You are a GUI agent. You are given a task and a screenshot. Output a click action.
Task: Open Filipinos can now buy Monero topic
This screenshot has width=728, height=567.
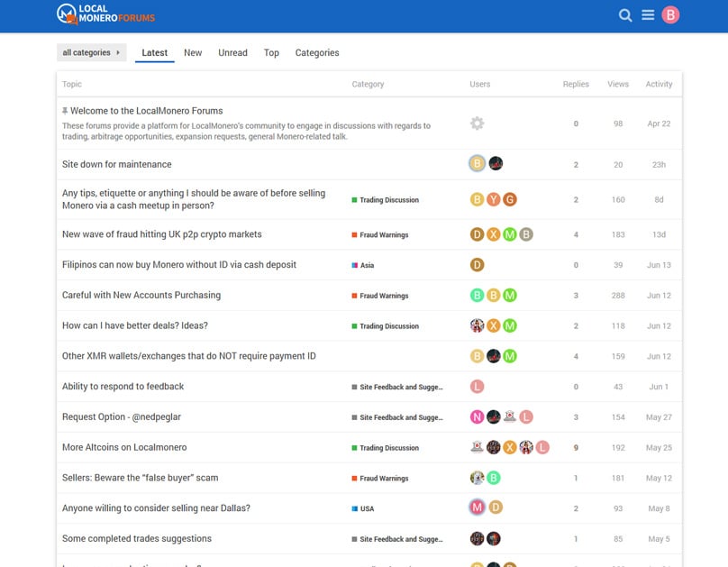tap(179, 265)
